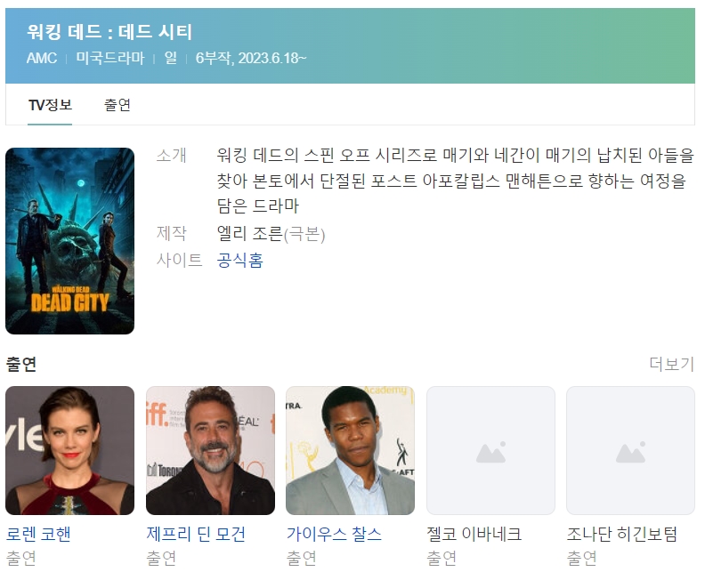
Task: Click placeholder image icon for 젤코 이바네크
Action: (490, 453)
